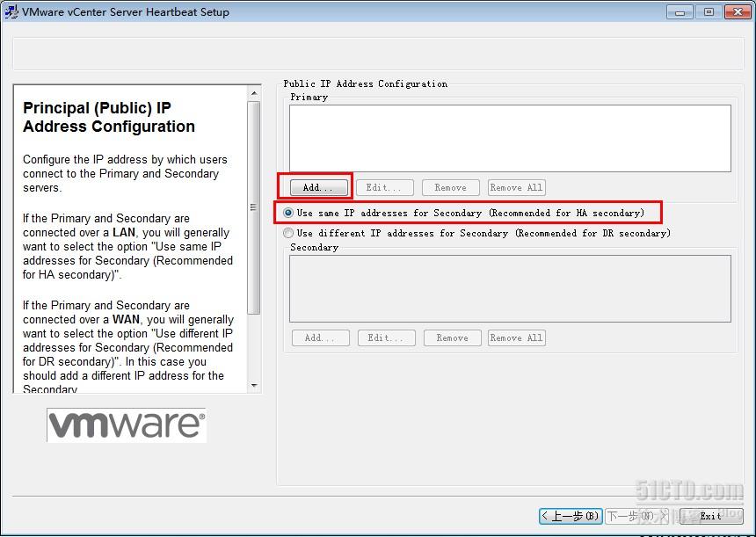Image resolution: width=756 pixels, height=537 pixels.
Task: Click the Edit button under Primary list
Action: coord(385,187)
